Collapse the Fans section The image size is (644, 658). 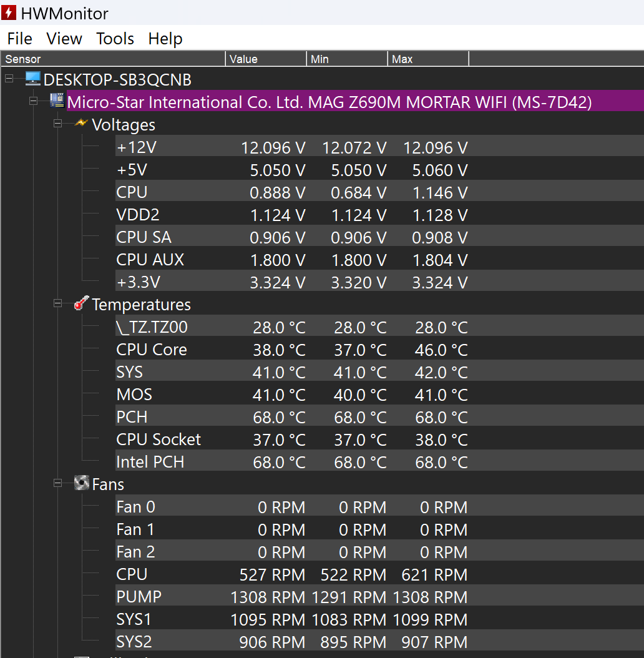pos(58,483)
